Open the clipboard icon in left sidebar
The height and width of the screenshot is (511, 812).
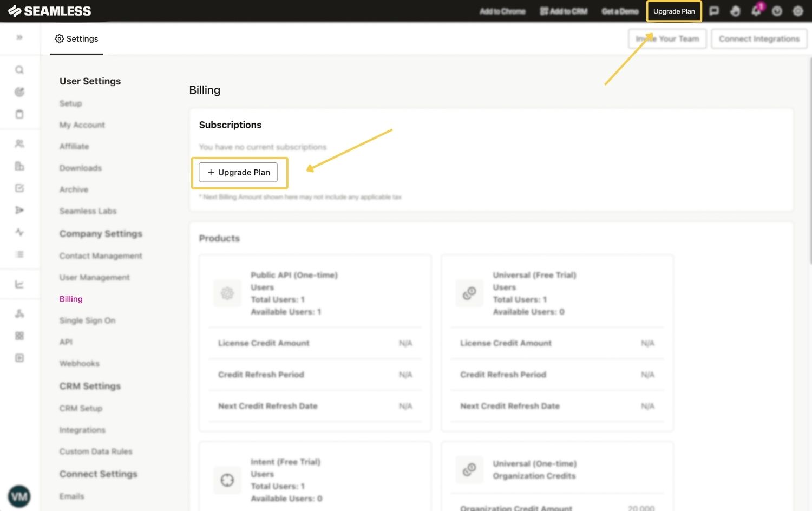(x=19, y=114)
